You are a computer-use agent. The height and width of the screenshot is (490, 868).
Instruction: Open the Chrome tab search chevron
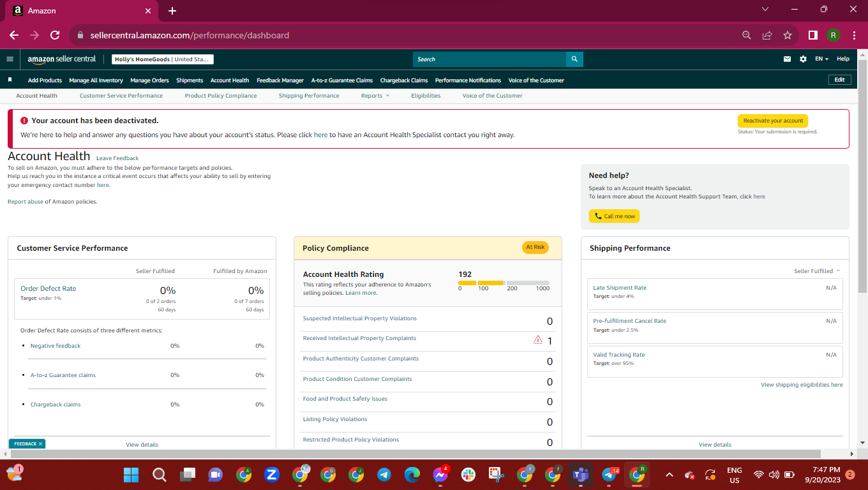(766, 10)
